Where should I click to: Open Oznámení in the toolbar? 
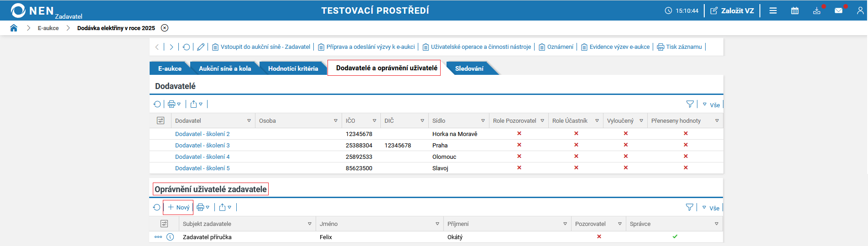556,47
